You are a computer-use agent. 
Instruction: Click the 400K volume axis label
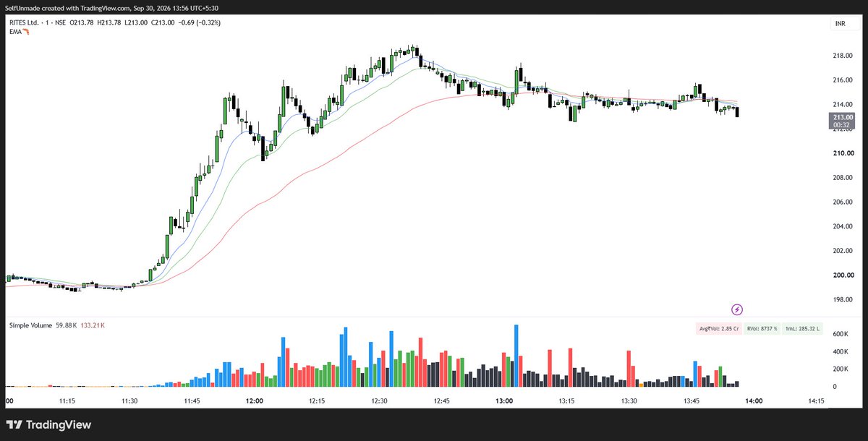point(840,351)
